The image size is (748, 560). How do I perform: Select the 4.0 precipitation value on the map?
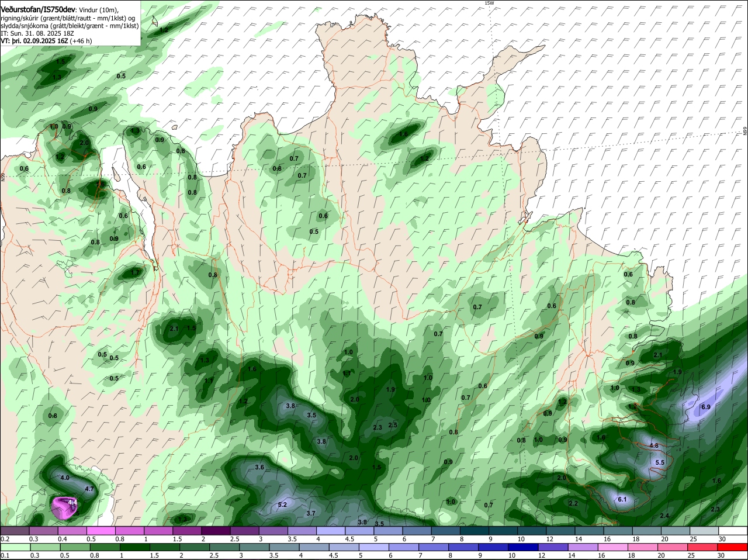tap(65, 478)
